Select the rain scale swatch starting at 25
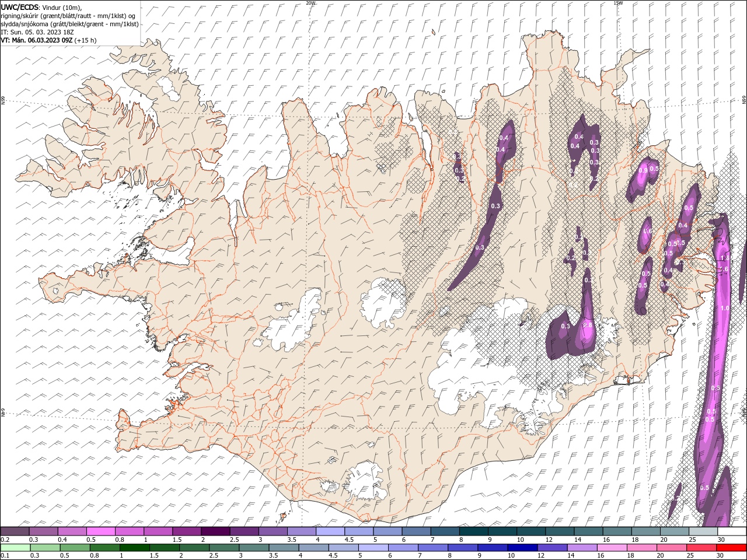Screen dimensions: 747x560 click(701, 548)
